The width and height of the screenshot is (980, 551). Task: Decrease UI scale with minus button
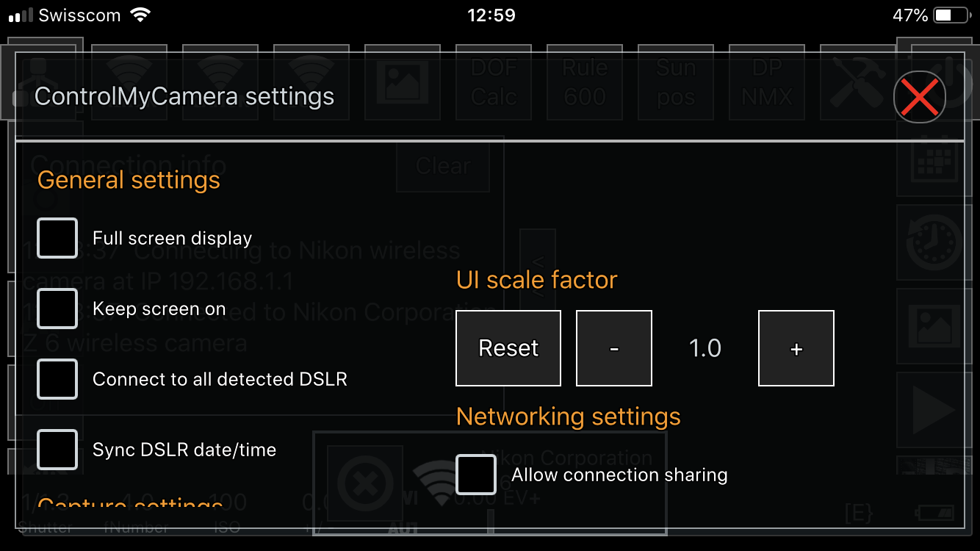(614, 348)
